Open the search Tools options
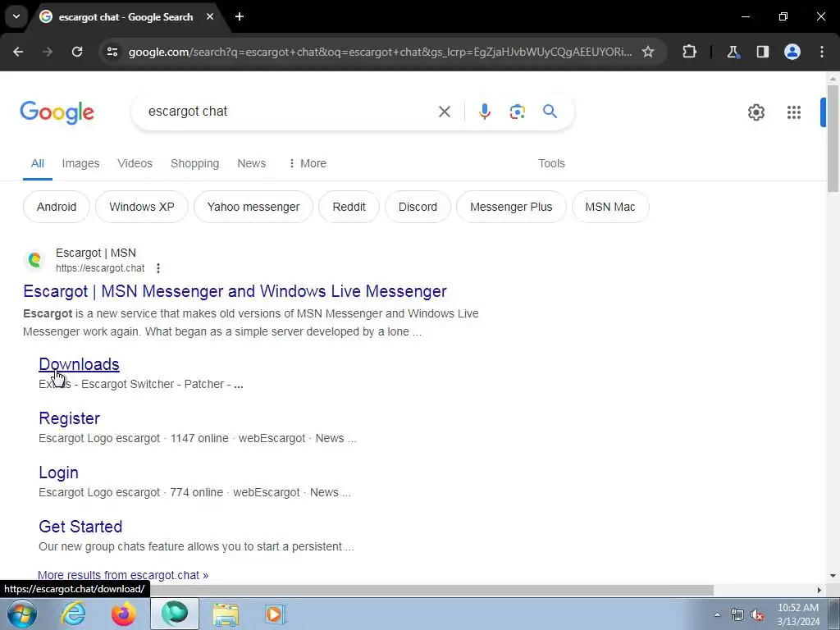Screen dimensions: 840x630 551,163
